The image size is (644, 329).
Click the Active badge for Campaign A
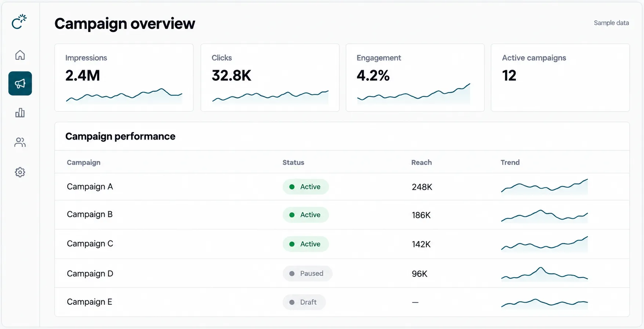coord(305,187)
